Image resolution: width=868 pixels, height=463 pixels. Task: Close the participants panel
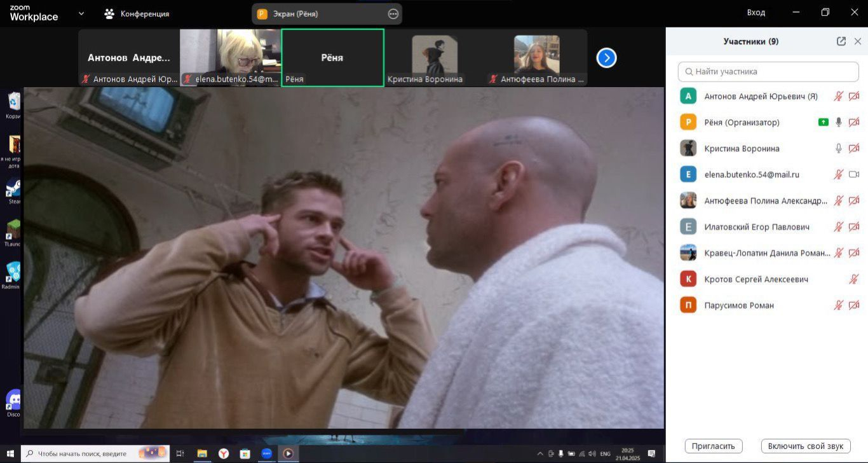pos(858,41)
